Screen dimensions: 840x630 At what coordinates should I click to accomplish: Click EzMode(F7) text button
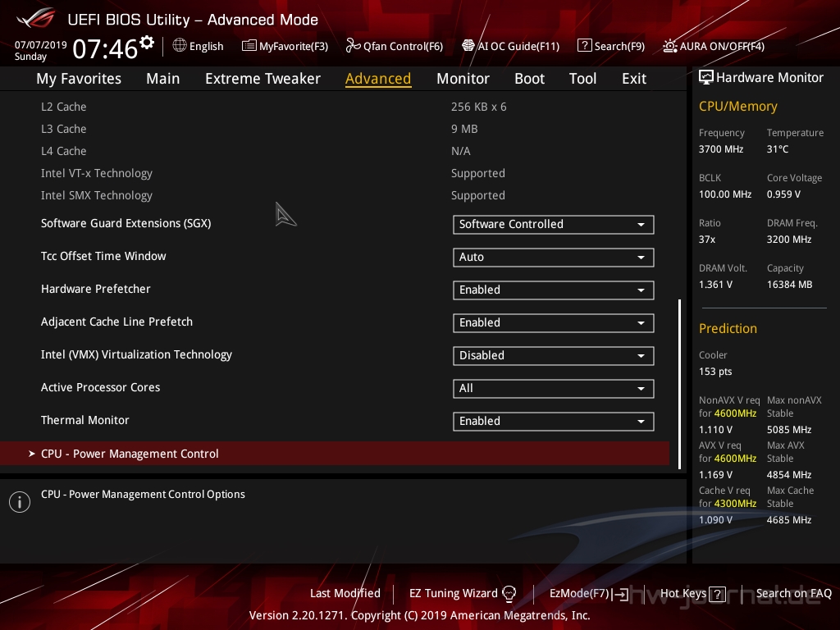(579, 593)
